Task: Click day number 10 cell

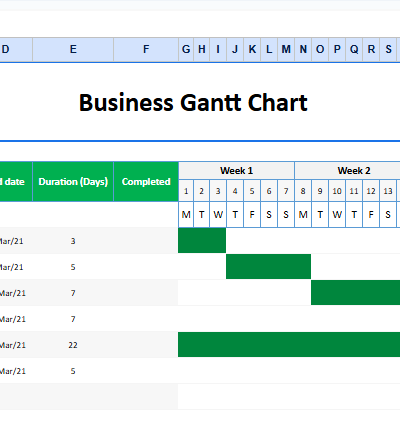Action: [x=337, y=191]
